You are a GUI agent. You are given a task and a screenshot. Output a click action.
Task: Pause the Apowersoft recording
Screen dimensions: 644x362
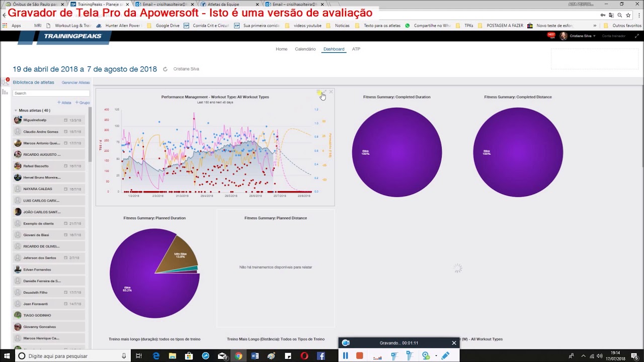[x=346, y=355]
